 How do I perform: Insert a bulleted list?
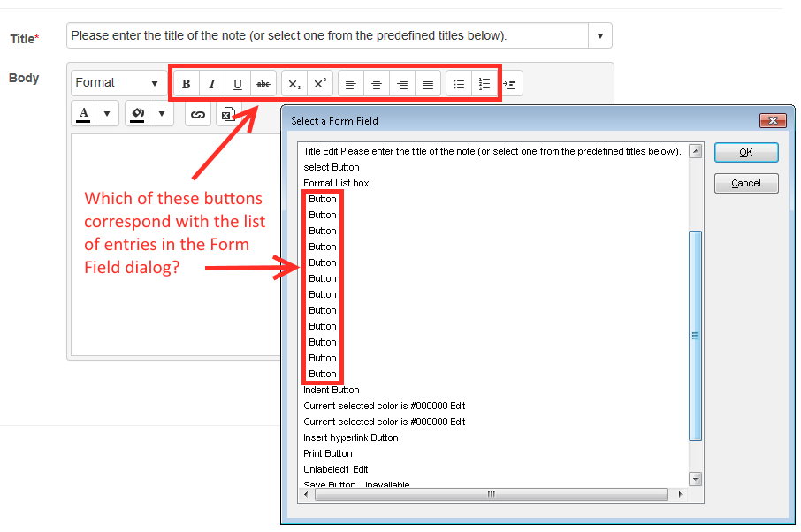459,84
